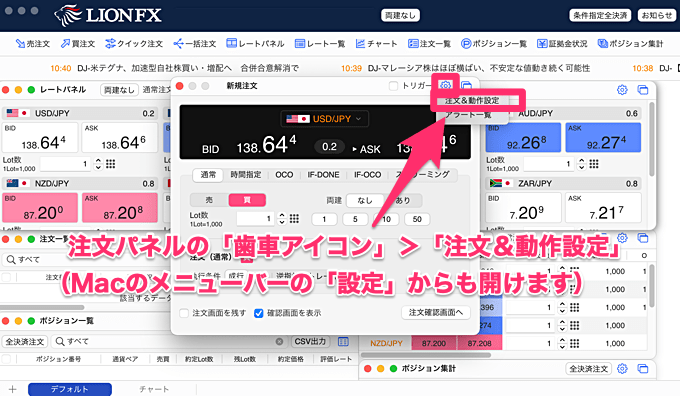Screen dimensions: 680x396
Task: Click the detach-window icon beside the rate panel gear
Action: pyautogui.click(x=643, y=90)
